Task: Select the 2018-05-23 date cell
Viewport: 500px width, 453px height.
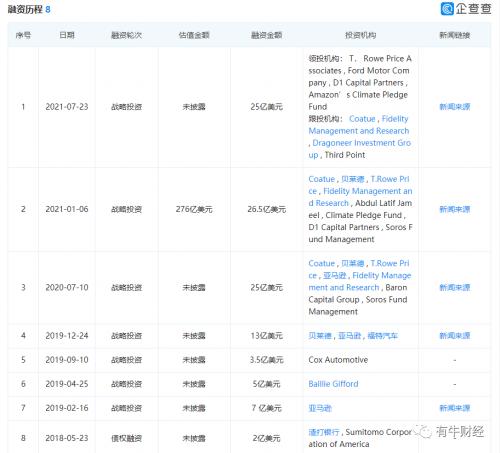Action: [67, 438]
